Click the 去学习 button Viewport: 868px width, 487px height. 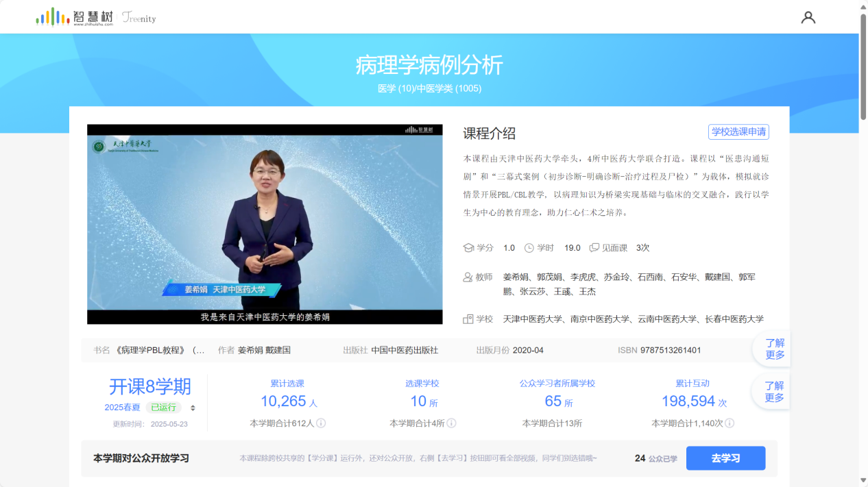coord(725,458)
